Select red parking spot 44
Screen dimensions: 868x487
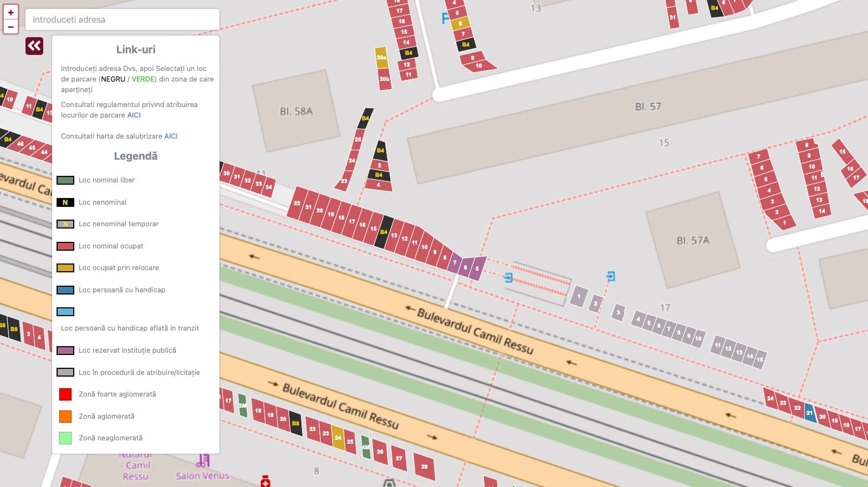44,152
